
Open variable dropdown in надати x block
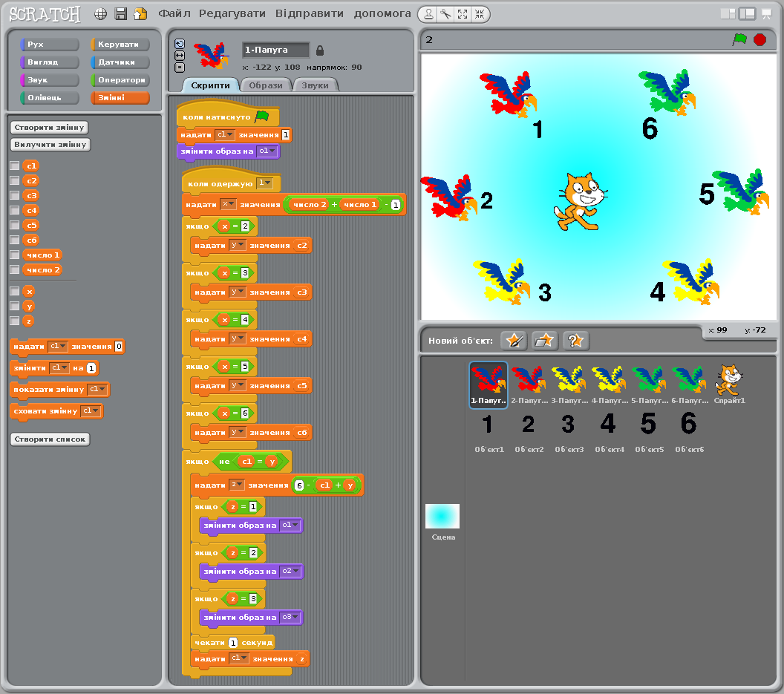pos(229,205)
